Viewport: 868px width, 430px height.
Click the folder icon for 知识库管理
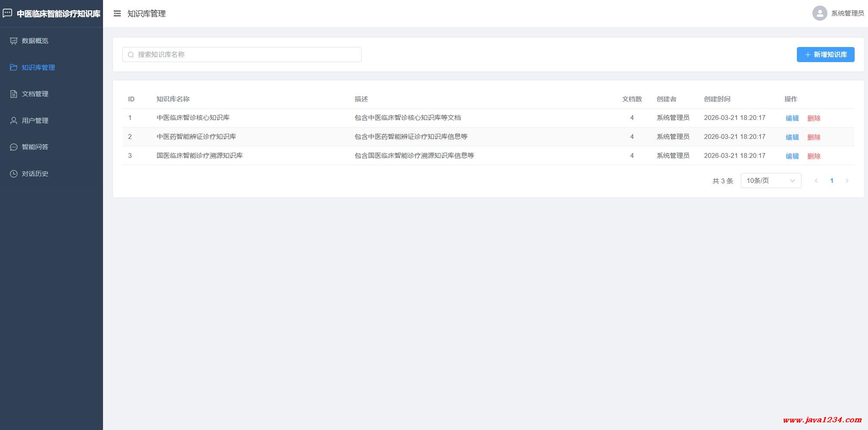14,68
